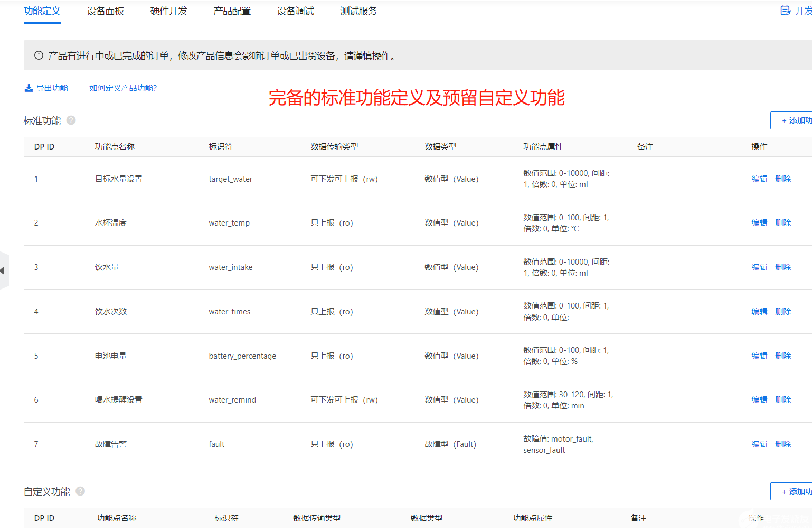Click the 故障告警 function name
This screenshot has width=812, height=532.
111,444
